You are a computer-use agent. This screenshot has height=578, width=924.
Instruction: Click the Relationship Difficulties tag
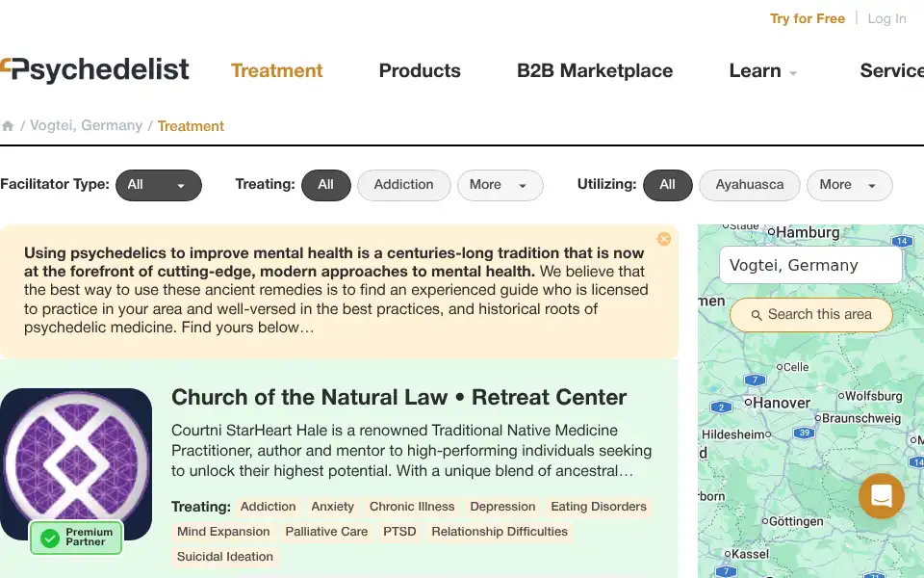tap(500, 532)
